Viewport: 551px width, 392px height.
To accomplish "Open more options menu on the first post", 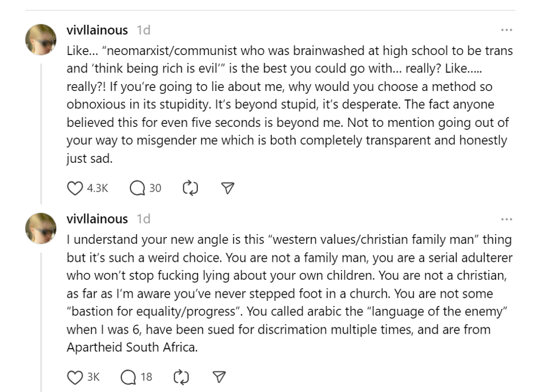I will pyautogui.click(x=507, y=30).
